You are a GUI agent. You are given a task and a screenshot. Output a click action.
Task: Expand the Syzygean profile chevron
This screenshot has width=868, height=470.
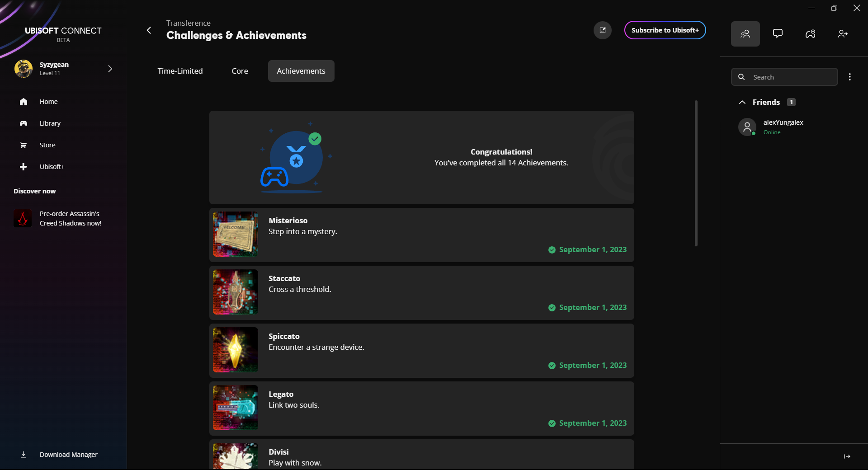point(110,69)
